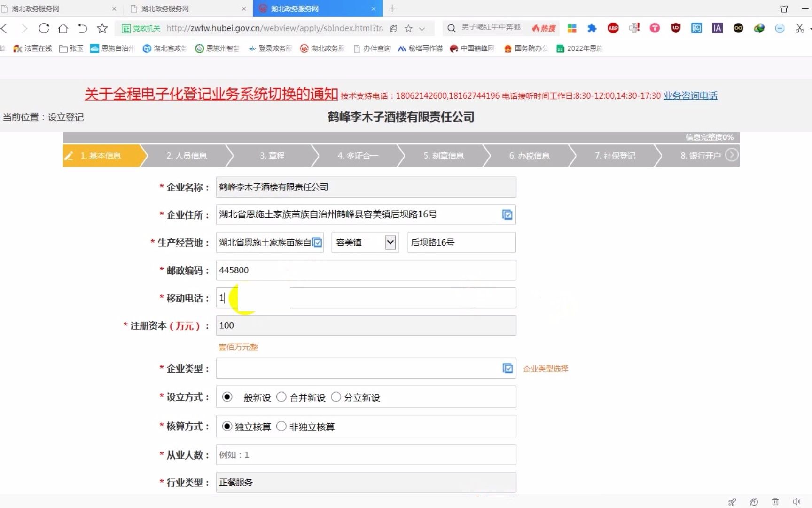Go to step 2. 人员信息
The image size is (812, 508).
[187, 156]
